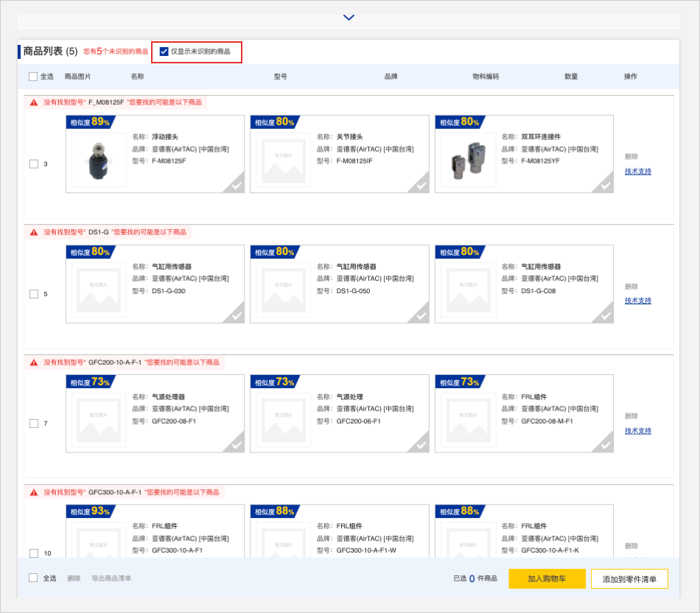Viewport: 700px width, 613px height.
Task: Expand the collapsed section with top chevron
Action: pyautogui.click(x=349, y=18)
